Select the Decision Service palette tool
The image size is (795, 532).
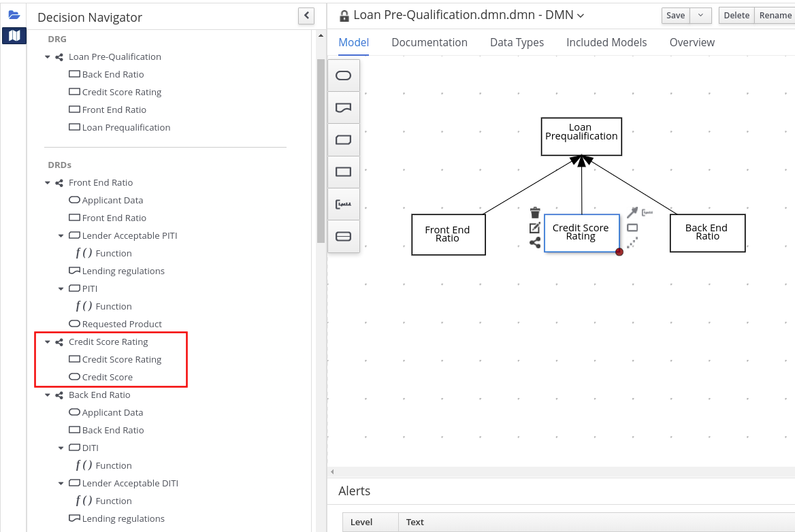pyautogui.click(x=344, y=236)
